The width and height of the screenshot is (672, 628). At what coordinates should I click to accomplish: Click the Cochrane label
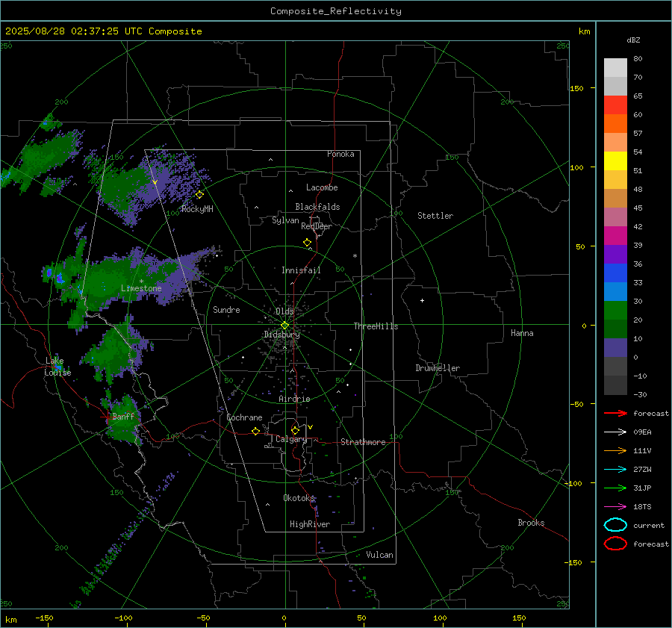point(244,417)
